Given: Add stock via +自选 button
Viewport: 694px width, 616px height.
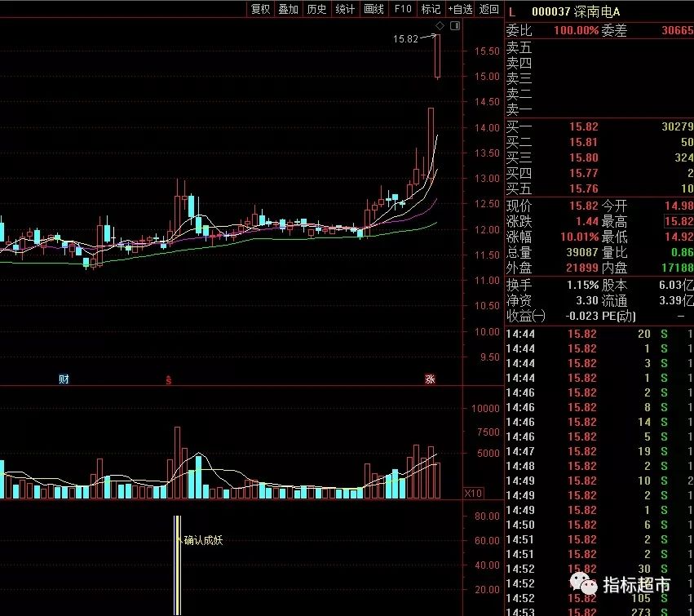Looking at the screenshot, I should 460,9.
